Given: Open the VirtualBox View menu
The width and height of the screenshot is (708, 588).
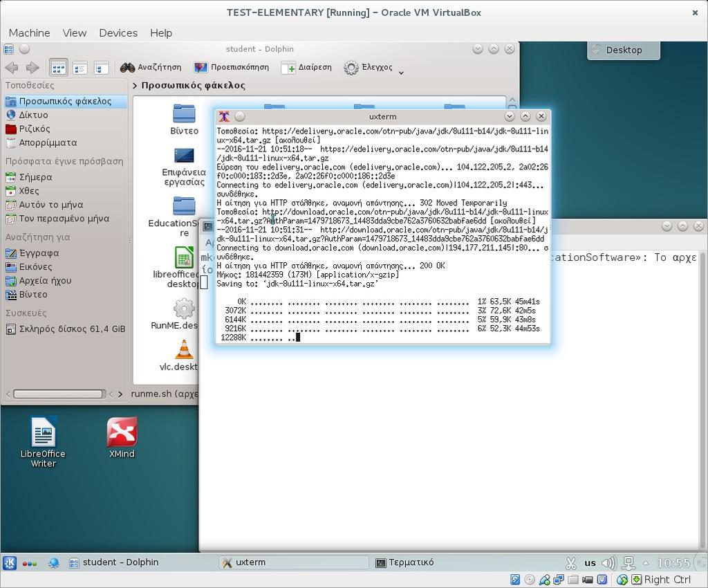Looking at the screenshot, I should pos(75,33).
